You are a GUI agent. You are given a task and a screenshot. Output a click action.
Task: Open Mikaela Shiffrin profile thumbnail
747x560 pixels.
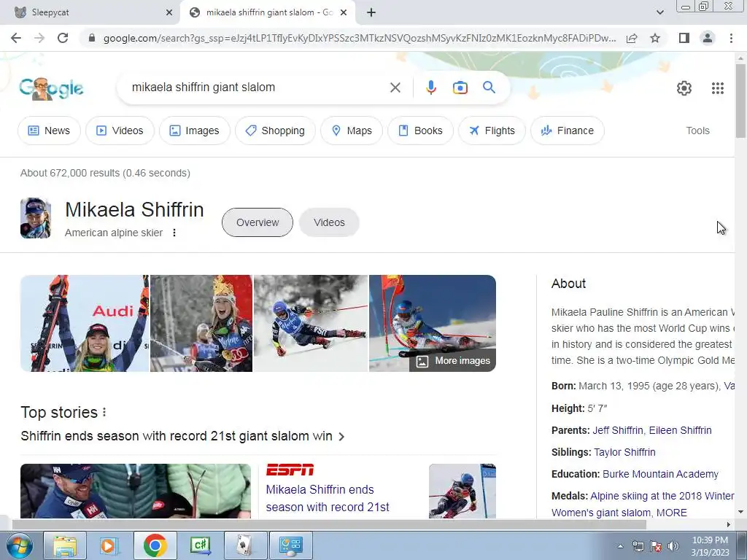coord(36,218)
